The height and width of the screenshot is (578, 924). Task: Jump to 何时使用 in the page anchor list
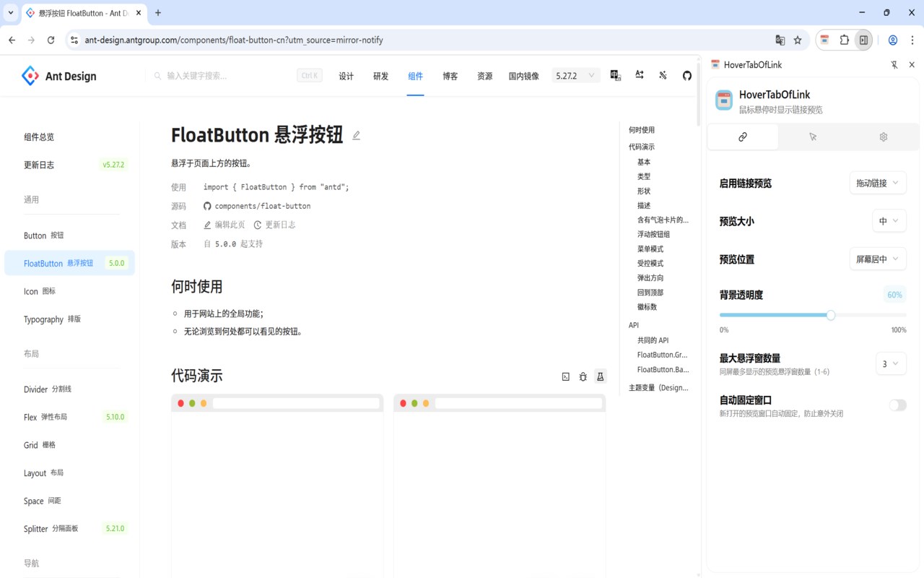coord(642,130)
